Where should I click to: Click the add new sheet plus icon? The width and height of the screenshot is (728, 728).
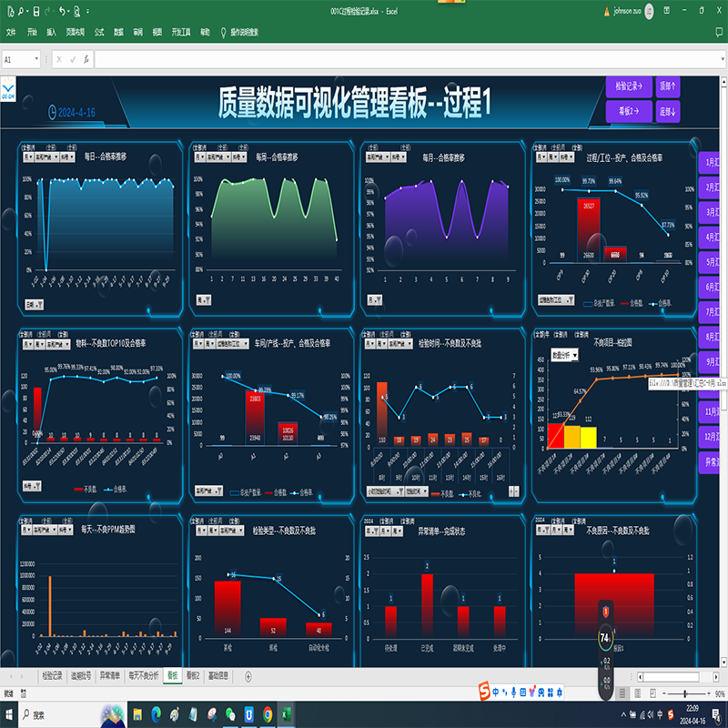248,676
